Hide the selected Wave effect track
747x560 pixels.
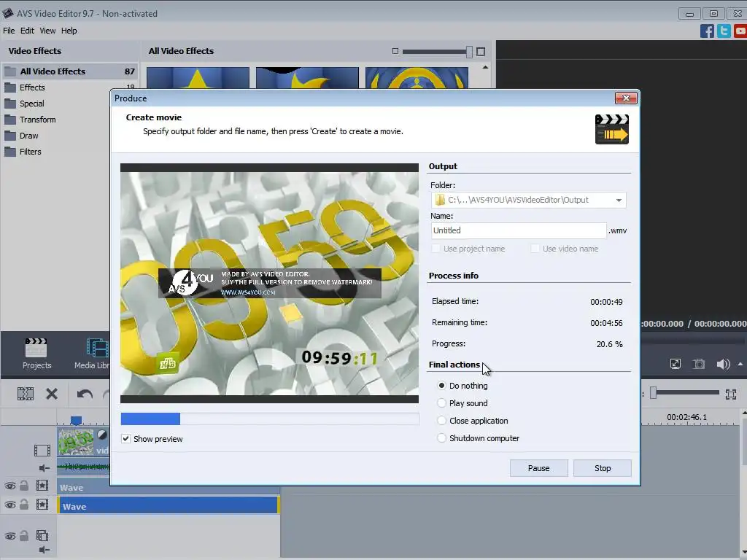pos(10,505)
